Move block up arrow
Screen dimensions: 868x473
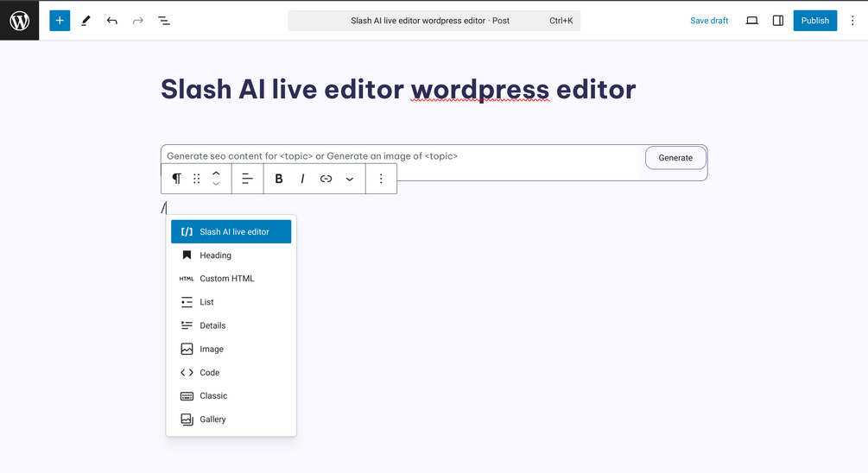click(x=216, y=173)
